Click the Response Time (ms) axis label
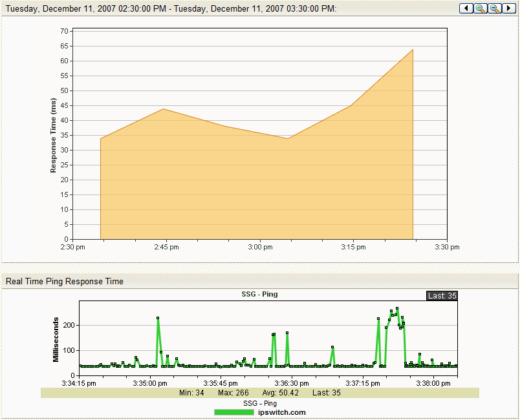This screenshot has height=420, width=520. [54, 136]
